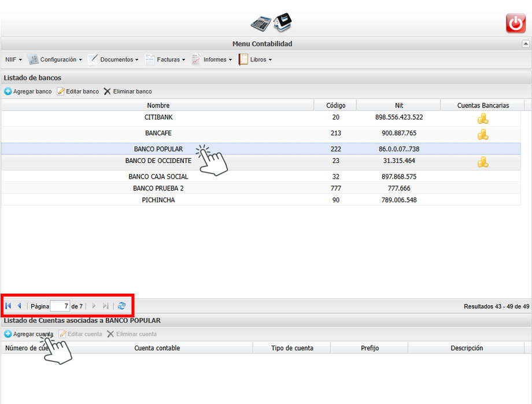The width and height of the screenshot is (532, 404).
Task: Click Eliminar banco button
Action: point(128,91)
